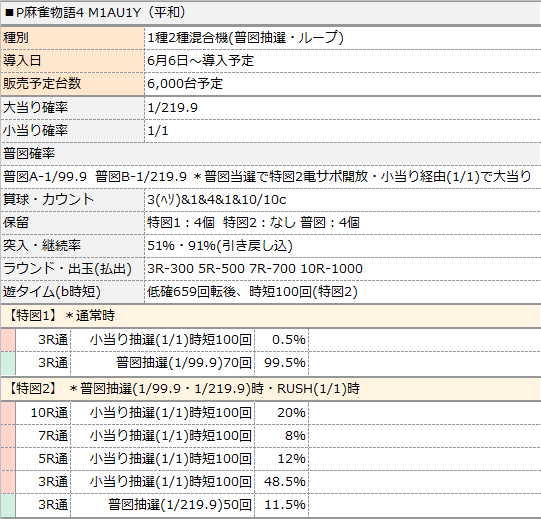This screenshot has height=519, width=541.
Task: Click the '12%' percentage cell
Action: pyautogui.click(x=282, y=459)
